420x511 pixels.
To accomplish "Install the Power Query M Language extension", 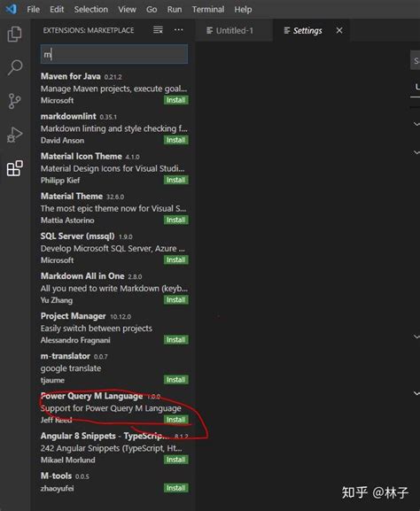I will (175, 420).
